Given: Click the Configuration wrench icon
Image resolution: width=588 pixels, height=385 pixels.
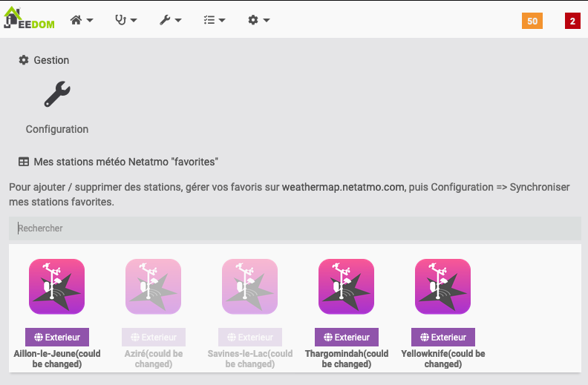Looking at the screenshot, I should 57,94.
